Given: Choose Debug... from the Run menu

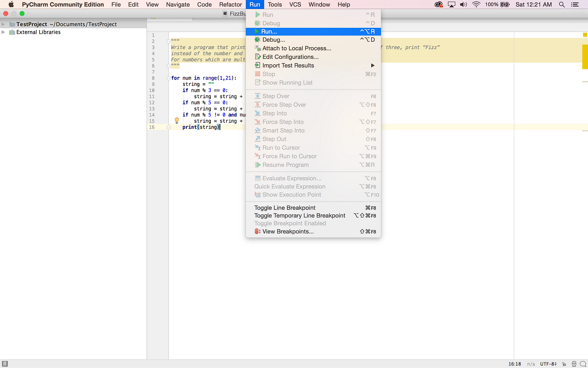Looking at the screenshot, I should [x=313, y=40].
